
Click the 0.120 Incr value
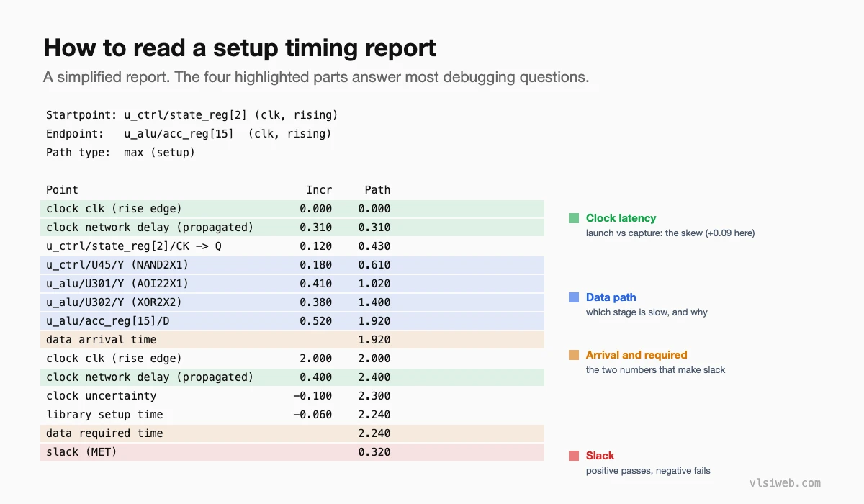click(x=316, y=246)
